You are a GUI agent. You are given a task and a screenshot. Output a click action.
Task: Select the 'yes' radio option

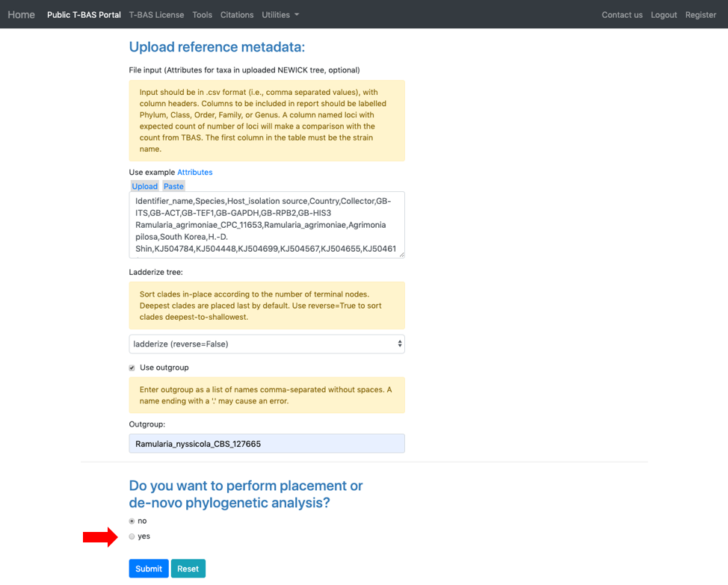[x=132, y=536]
